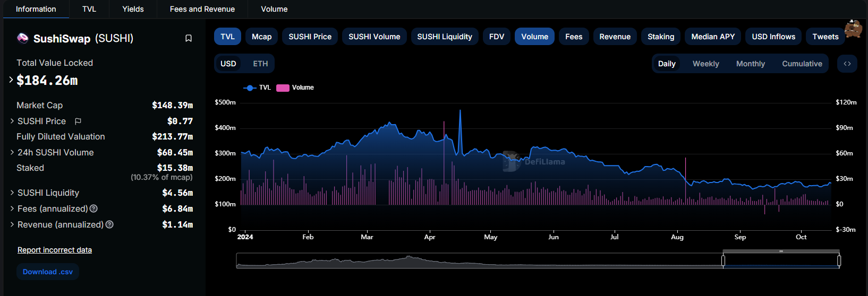This screenshot has width=868, height=296.
Task: Click the llama mascot icon
Action: click(853, 29)
